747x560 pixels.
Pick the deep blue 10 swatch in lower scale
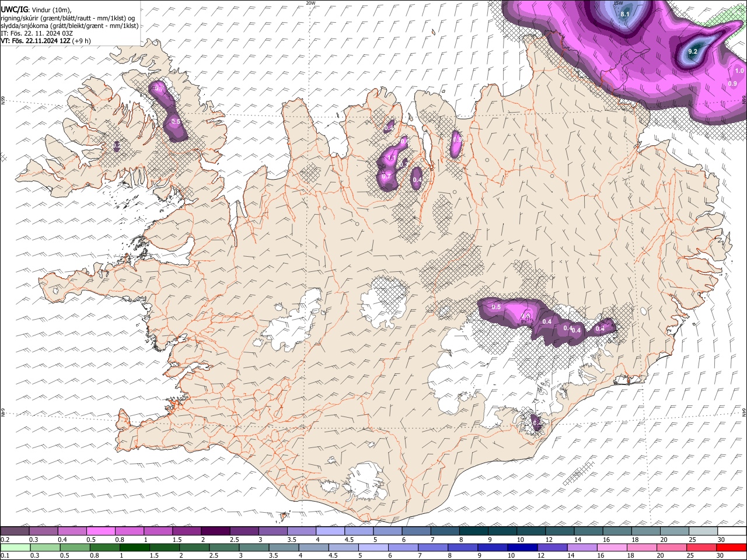pyautogui.click(x=522, y=547)
